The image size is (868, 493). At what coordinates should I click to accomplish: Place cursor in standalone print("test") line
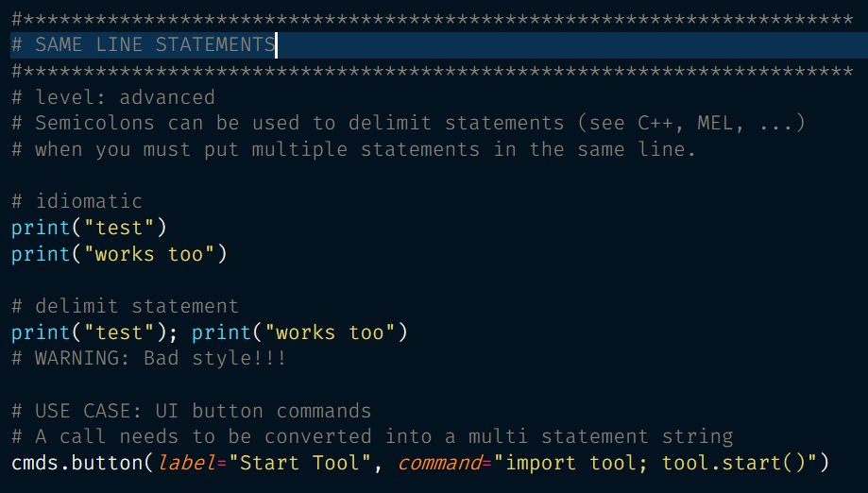(89, 228)
